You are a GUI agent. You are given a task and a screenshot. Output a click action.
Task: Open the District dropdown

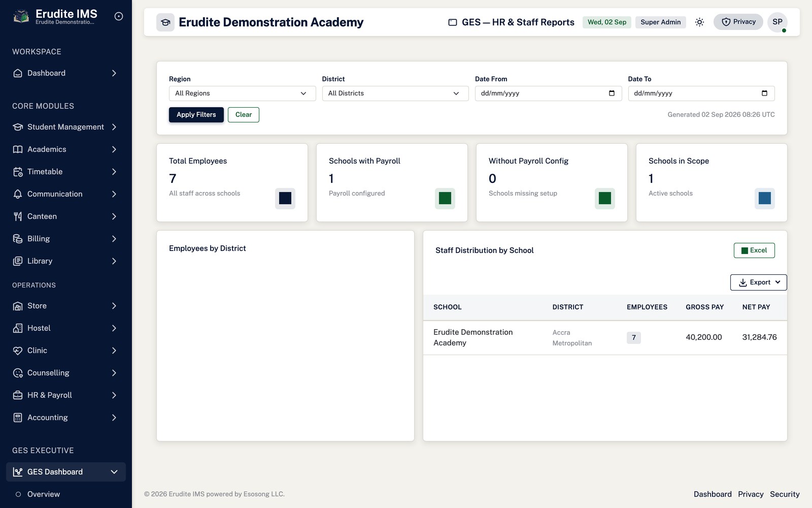[395, 93]
